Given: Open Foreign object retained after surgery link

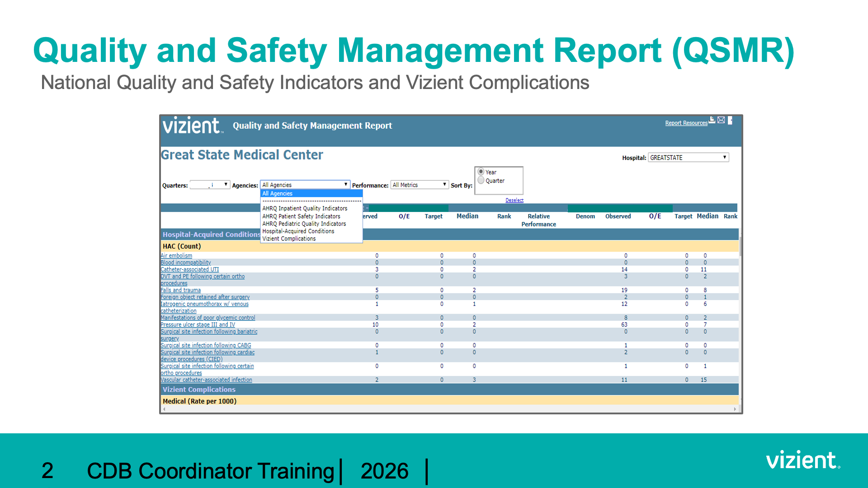Looking at the screenshot, I should click(205, 297).
